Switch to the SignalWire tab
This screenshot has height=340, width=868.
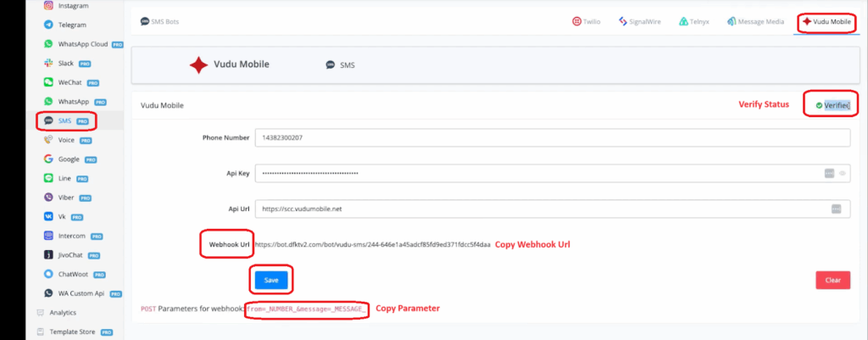(642, 20)
